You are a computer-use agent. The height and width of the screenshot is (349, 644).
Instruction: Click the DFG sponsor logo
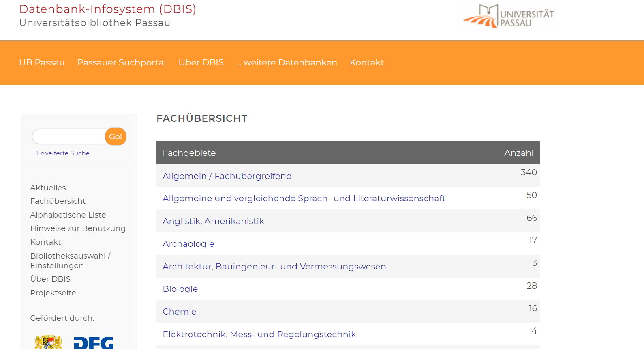[x=94, y=343]
